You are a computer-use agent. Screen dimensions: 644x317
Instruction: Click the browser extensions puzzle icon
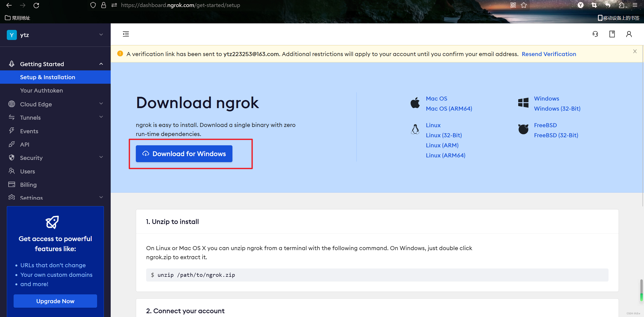tap(622, 5)
